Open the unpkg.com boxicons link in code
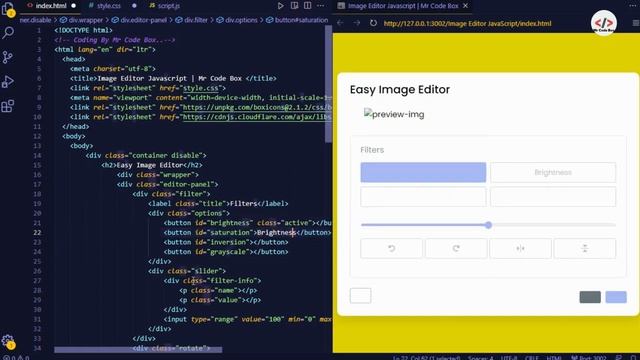This screenshot has width=640, height=360. [257, 107]
